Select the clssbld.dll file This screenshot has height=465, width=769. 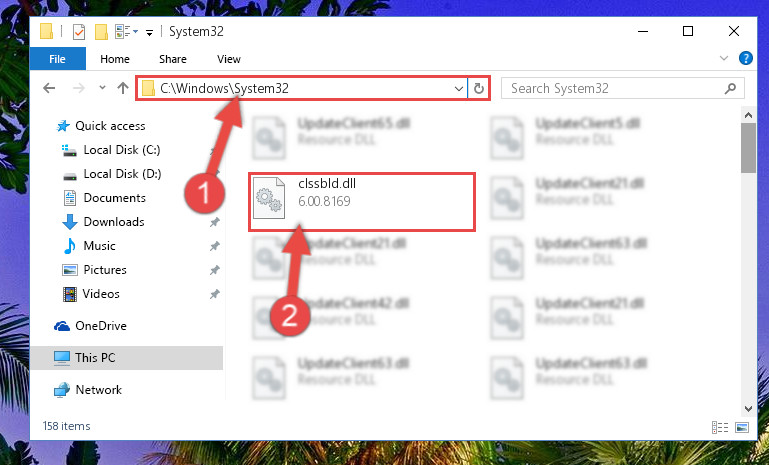coord(362,202)
